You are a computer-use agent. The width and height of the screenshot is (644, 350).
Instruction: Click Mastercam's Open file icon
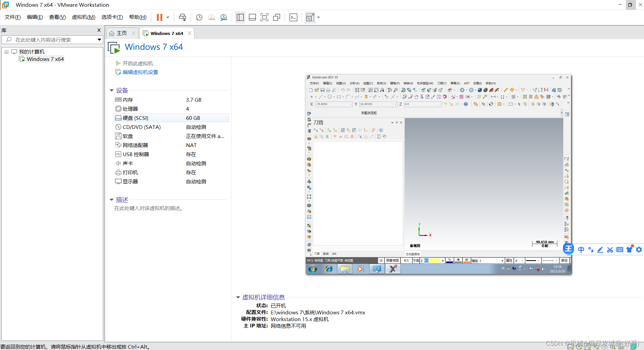[317, 90]
